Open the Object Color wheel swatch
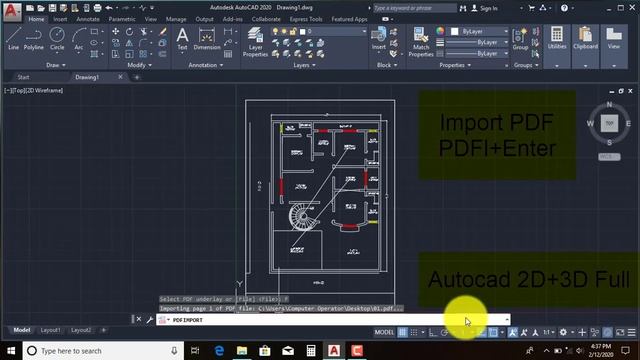The image size is (640, 360). tap(440, 31)
